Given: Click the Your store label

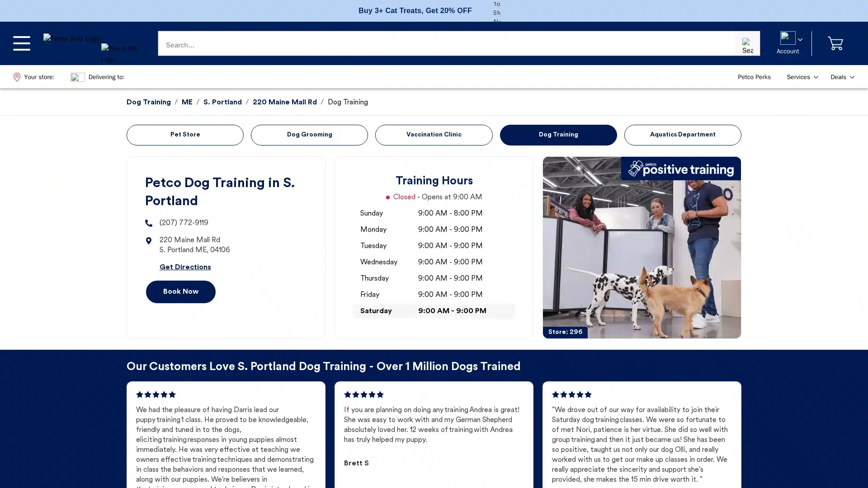Looking at the screenshot, I should (x=39, y=77).
